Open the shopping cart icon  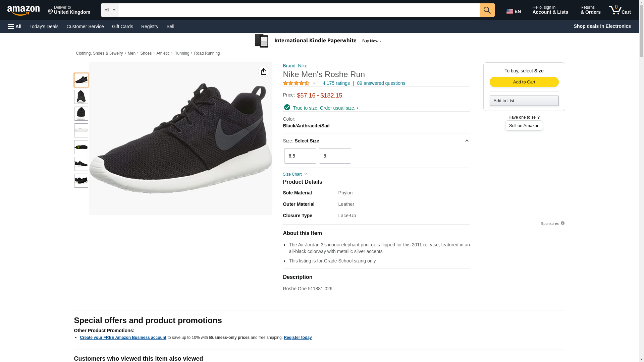pyautogui.click(x=620, y=10)
